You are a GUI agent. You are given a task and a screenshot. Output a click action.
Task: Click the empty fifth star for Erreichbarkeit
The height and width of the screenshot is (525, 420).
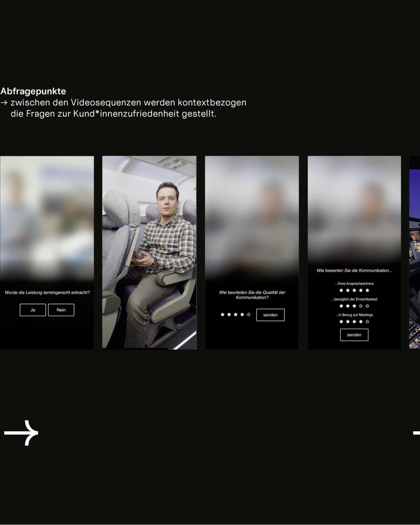coord(367,306)
